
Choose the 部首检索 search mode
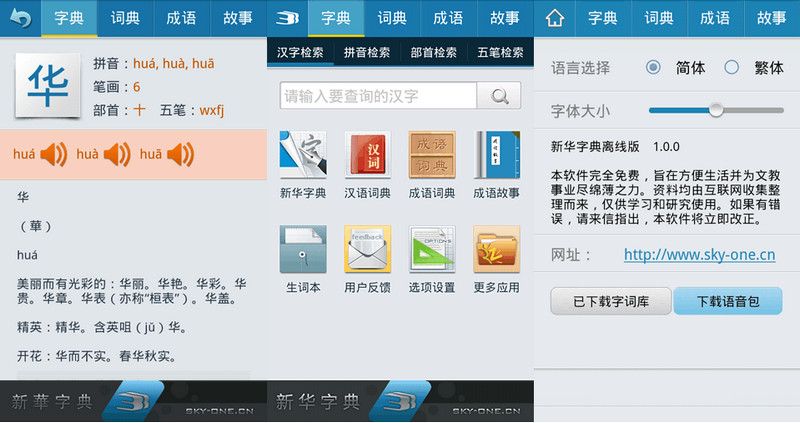click(x=434, y=52)
